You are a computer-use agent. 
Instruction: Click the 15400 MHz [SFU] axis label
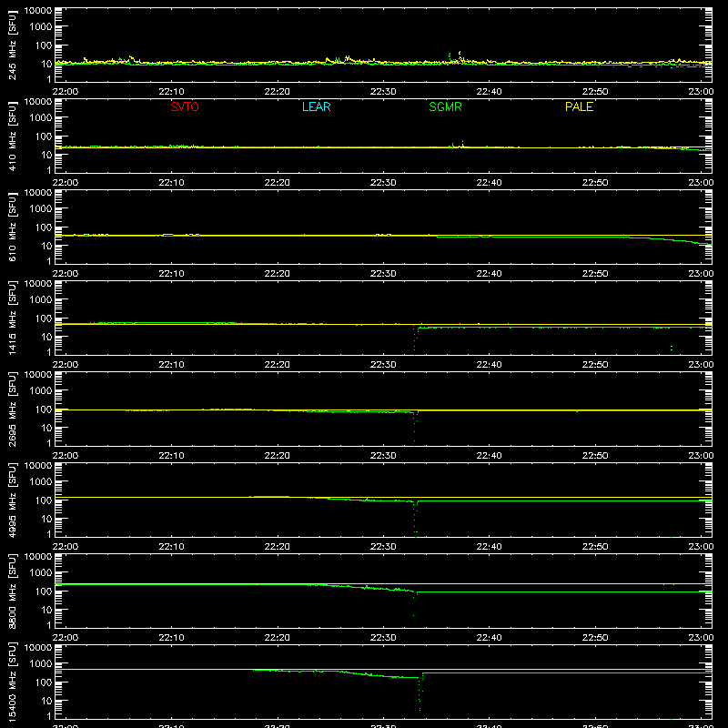pyautogui.click(x=12, y=682)
